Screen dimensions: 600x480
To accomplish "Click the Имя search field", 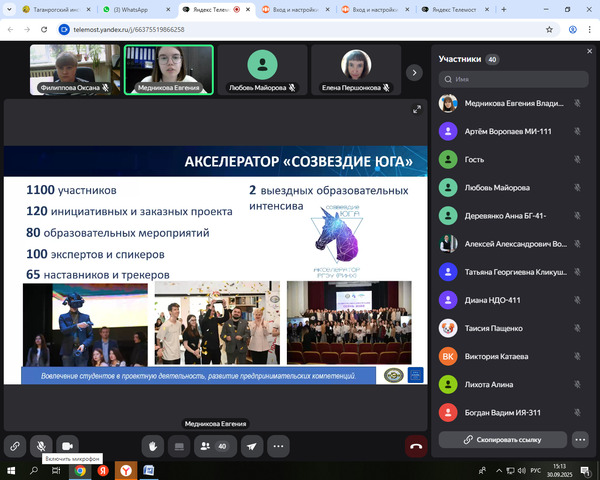I will (510, 79).
